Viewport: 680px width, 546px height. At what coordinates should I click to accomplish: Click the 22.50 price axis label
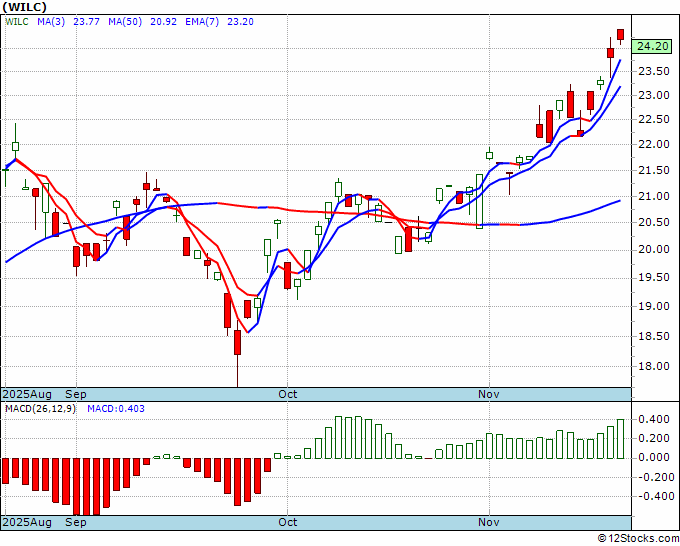pyautogui.click(x=654, y=120)
